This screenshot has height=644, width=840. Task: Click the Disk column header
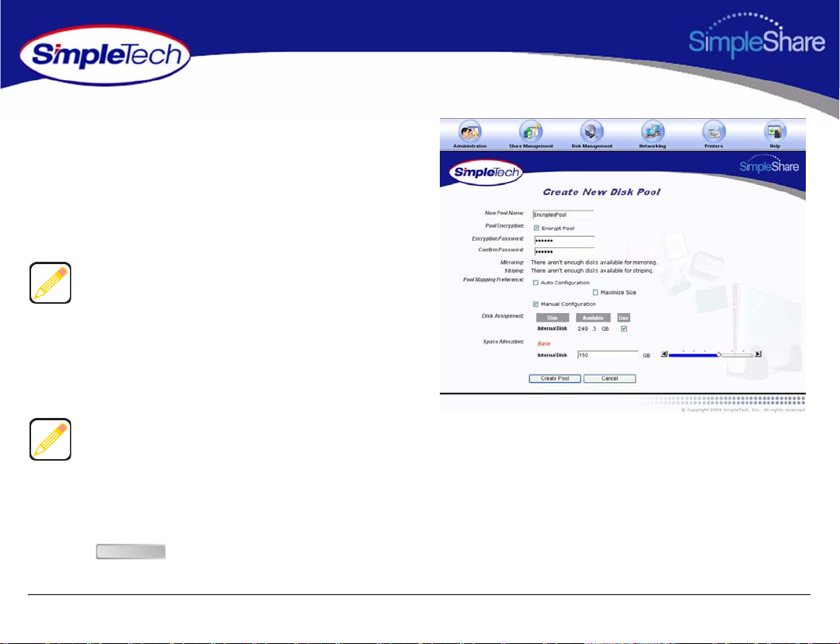click(x=552, y=318)
